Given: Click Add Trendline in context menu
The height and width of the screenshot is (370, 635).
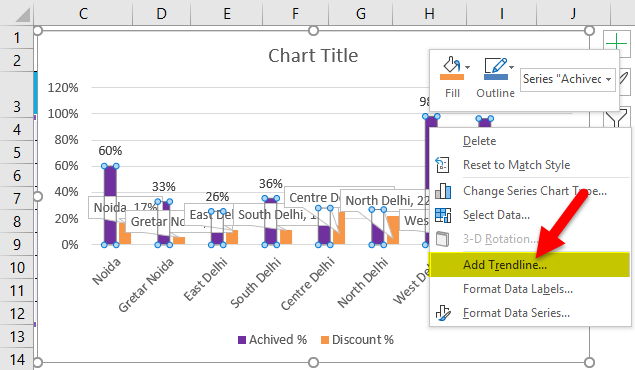Looking at the screenshot, I should (530, 264).
